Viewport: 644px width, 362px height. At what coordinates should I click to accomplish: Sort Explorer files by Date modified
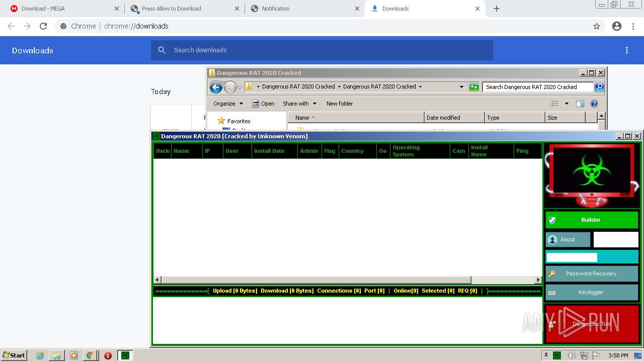click(x=454, y=118)
